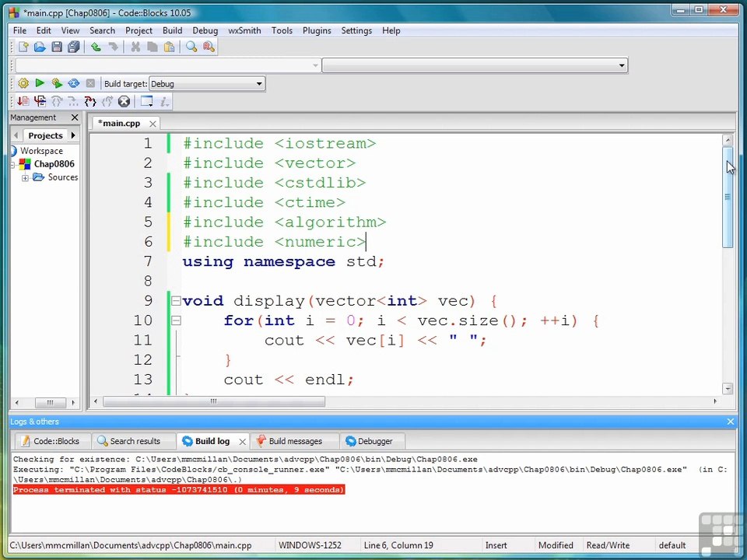The image size is (747, 560).
Task: Click the editor vertical scrollbar thumb
Action: point(728,197)
